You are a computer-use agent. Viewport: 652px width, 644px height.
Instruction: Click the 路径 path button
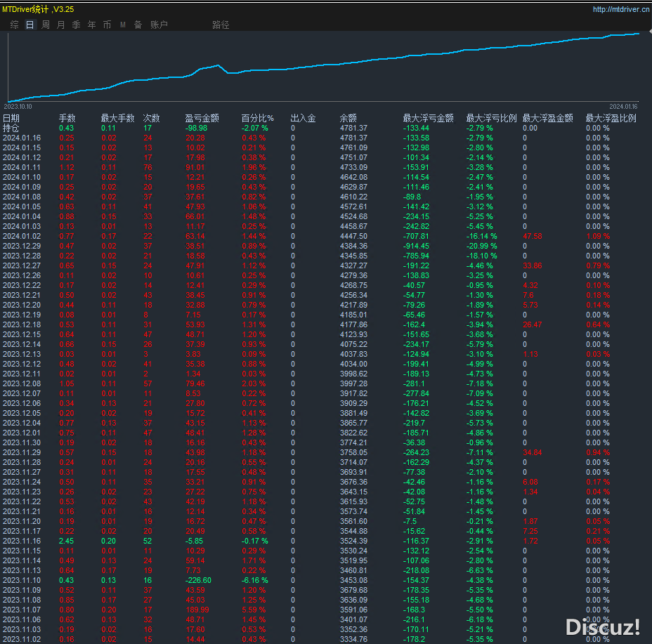[x=221, y=25]
